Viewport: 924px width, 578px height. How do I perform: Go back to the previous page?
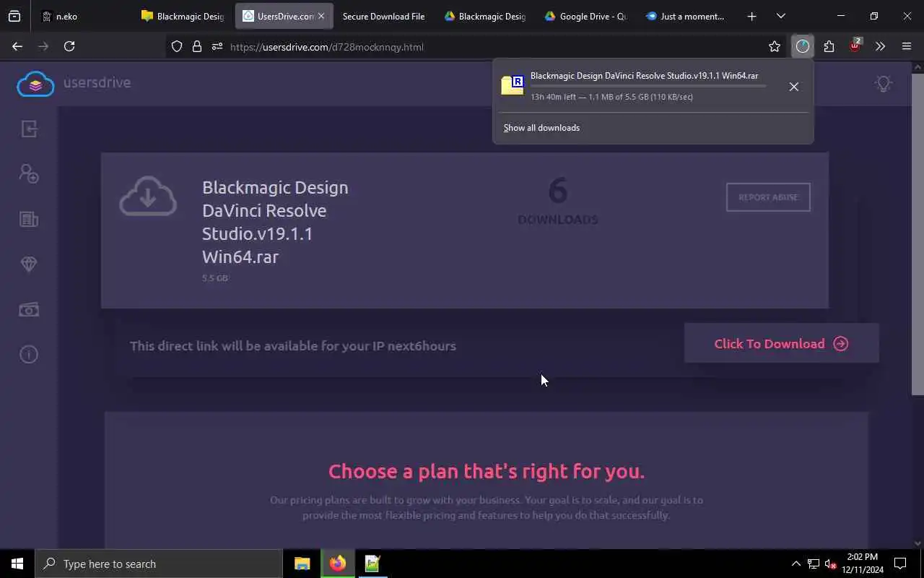(x=17, y=46)
